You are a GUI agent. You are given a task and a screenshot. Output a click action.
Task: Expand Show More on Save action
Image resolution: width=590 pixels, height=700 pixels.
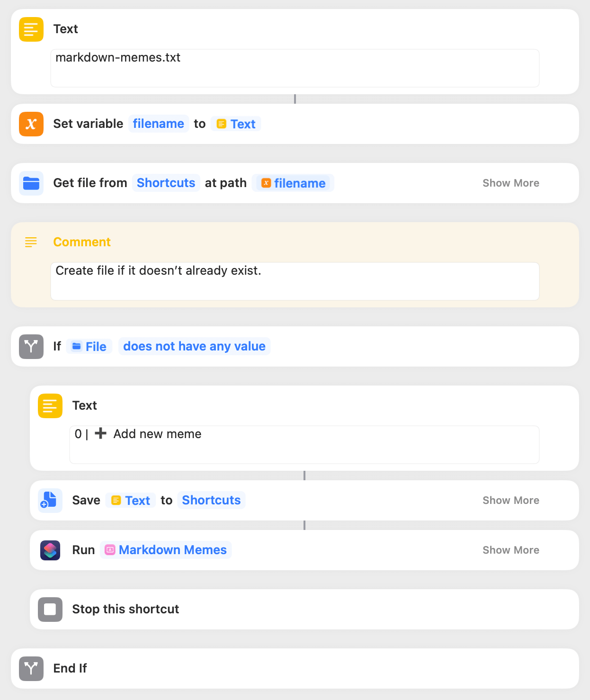click(x=511, y=501)
